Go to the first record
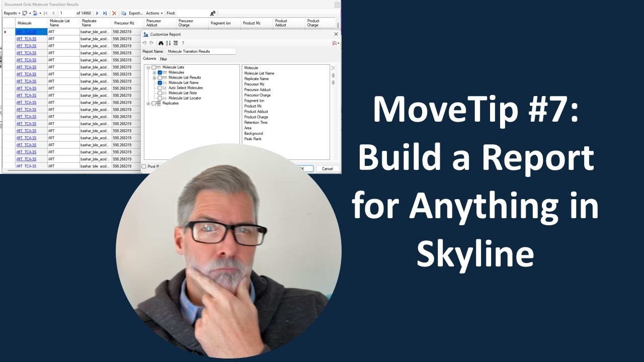 46,13
